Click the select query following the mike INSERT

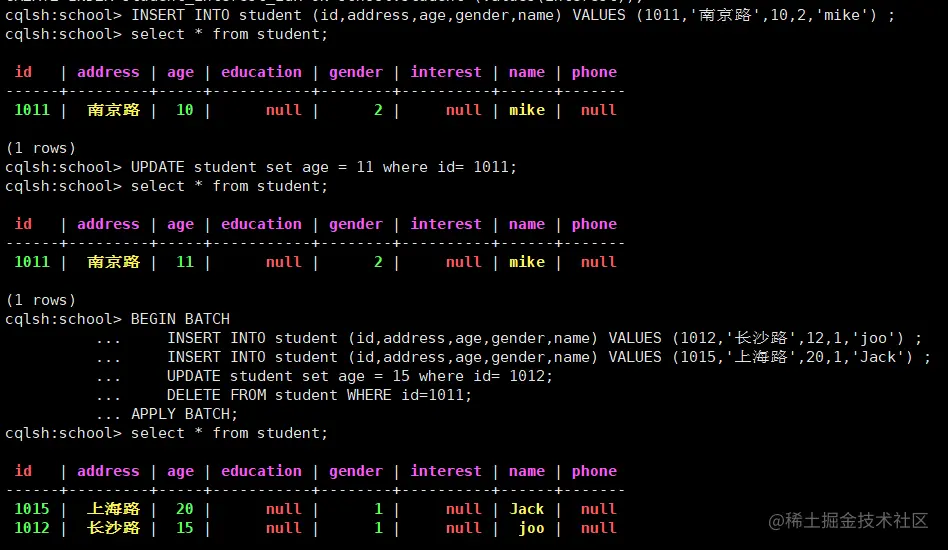pyautogui.click(x=229, y=34)
